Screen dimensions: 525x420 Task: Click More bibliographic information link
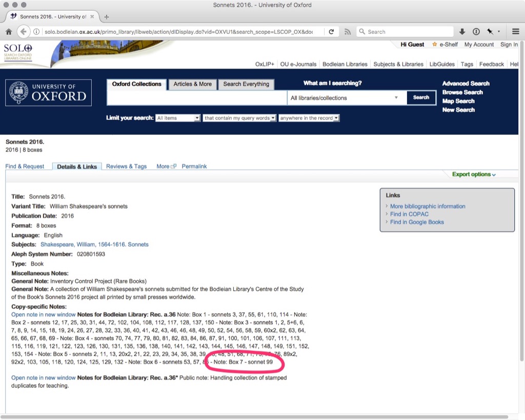point(428,206)
